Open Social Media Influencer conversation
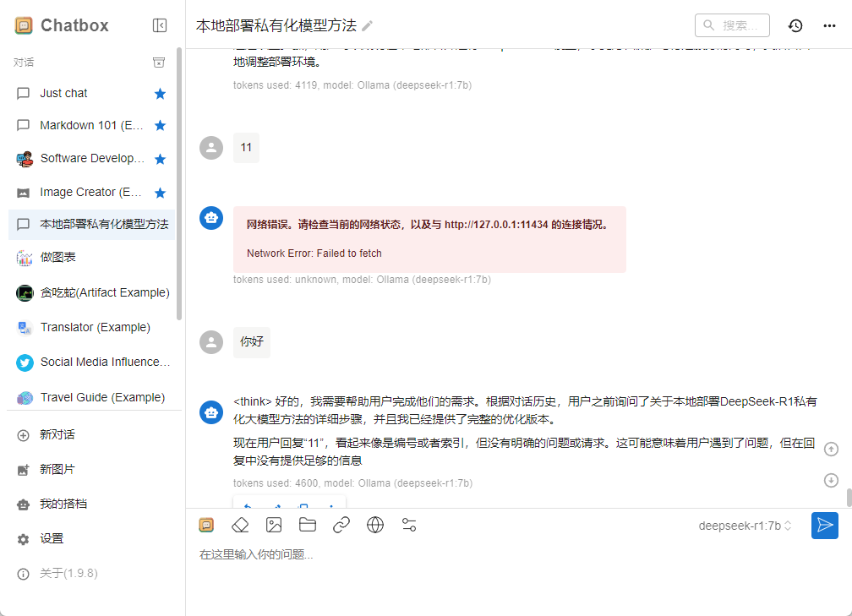Screen dimensions: 852x616 pyautogui.click(x=92, y=363)
